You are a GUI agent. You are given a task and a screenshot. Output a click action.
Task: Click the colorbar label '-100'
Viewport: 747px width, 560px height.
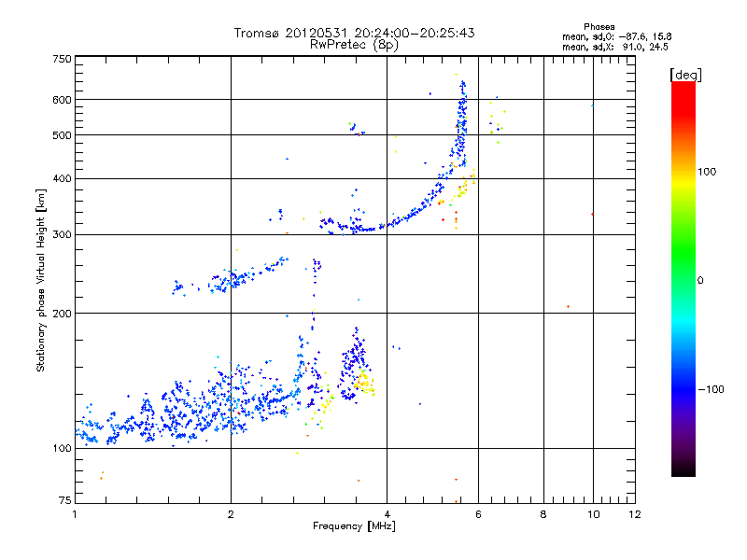click(711, 389)
